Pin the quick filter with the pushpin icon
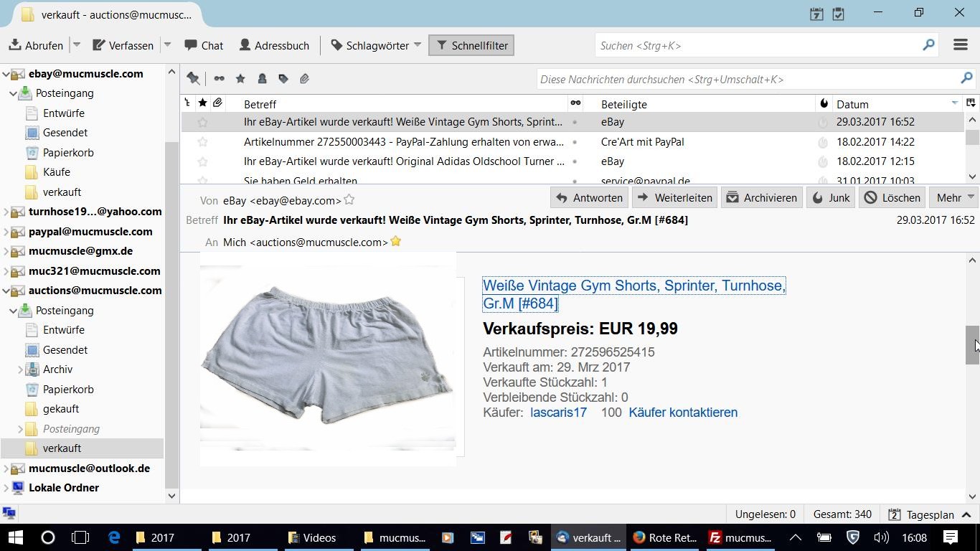The height and width of the screenshot is (551, 980). tap(193, 79)
